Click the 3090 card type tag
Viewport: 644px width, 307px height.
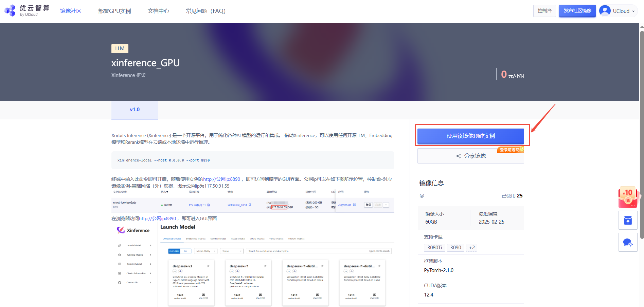[x=455, y=248]
